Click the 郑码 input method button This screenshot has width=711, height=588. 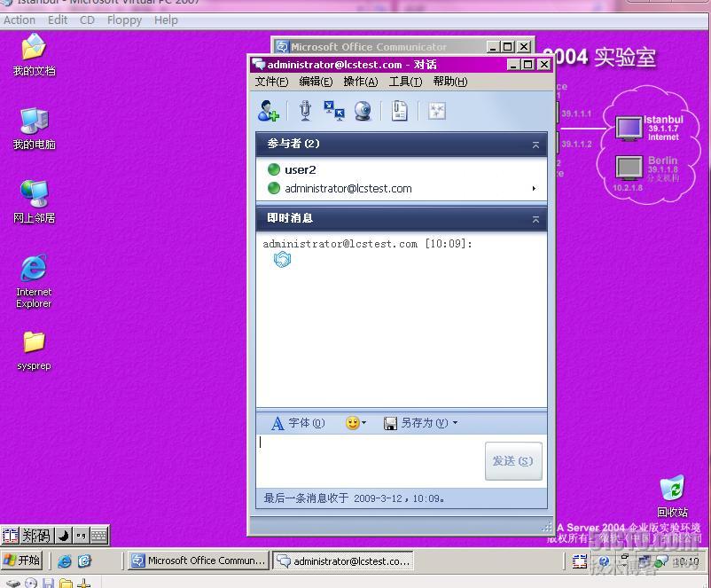tap(36, 536)
